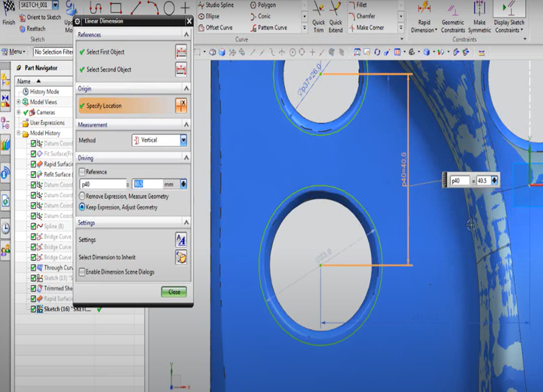Collapse the Origin section
Screen dimensions: 543x392
point(186,88)
